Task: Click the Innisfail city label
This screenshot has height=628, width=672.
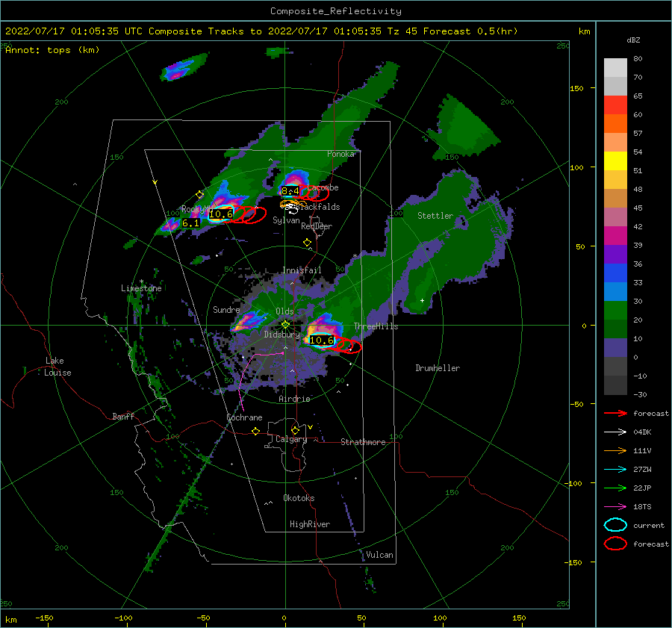Action: 302,270
